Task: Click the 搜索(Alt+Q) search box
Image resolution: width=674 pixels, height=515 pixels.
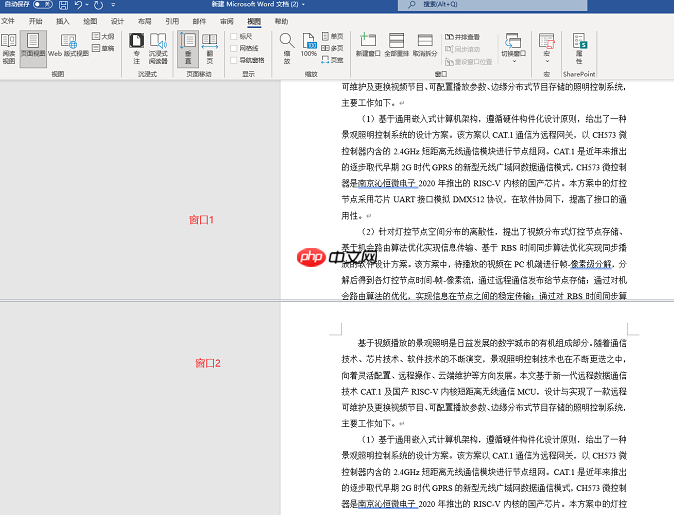Action: coord(493,4)
